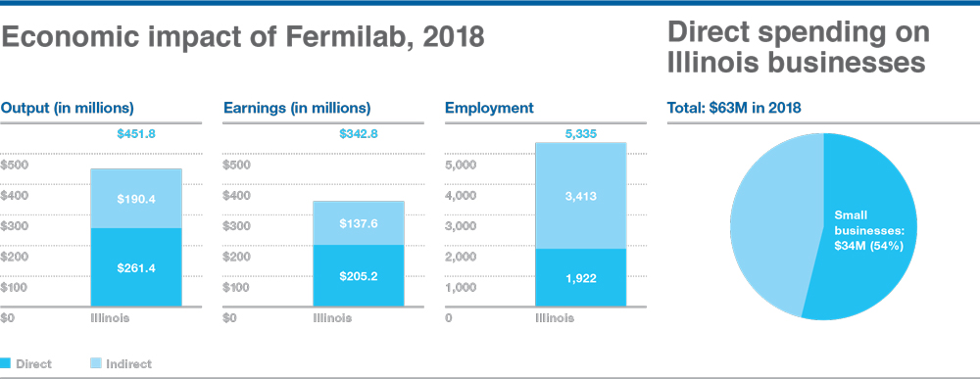
Task: Click the 4,000 axis label on Employment chart
Action: [461, 196]
